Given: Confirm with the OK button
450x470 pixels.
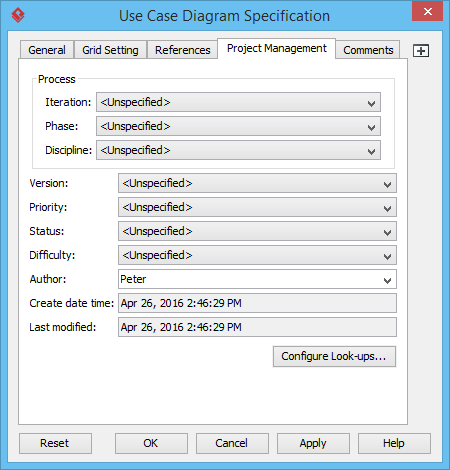Looking at the screenshot, I should click(x=151, y=444).
